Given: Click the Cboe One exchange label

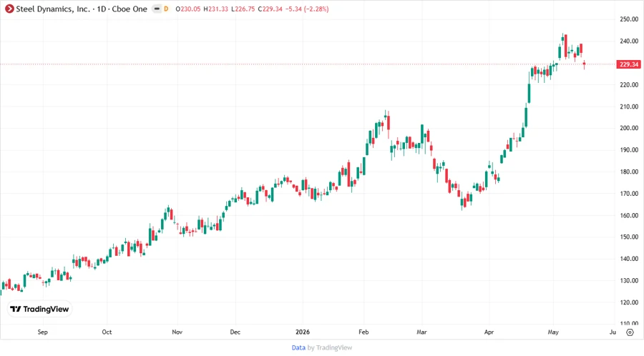Looking at the screenshot, I should [x=130, y=9].
